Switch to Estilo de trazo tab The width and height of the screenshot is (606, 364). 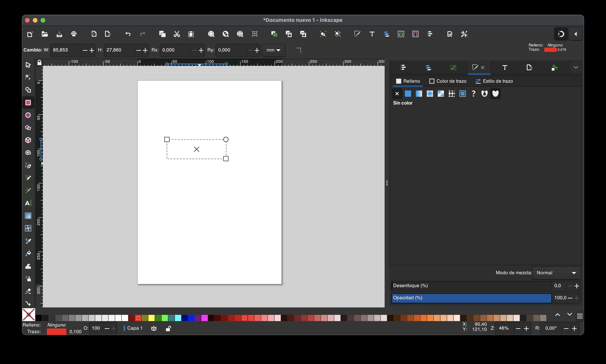[x=494, y=81]
